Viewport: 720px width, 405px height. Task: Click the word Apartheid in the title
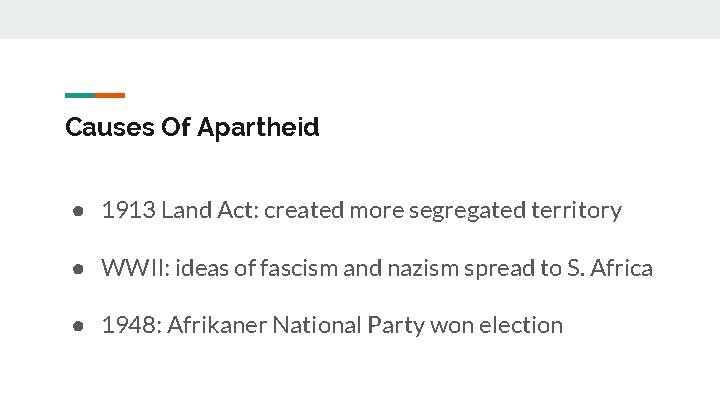[258, 127]
